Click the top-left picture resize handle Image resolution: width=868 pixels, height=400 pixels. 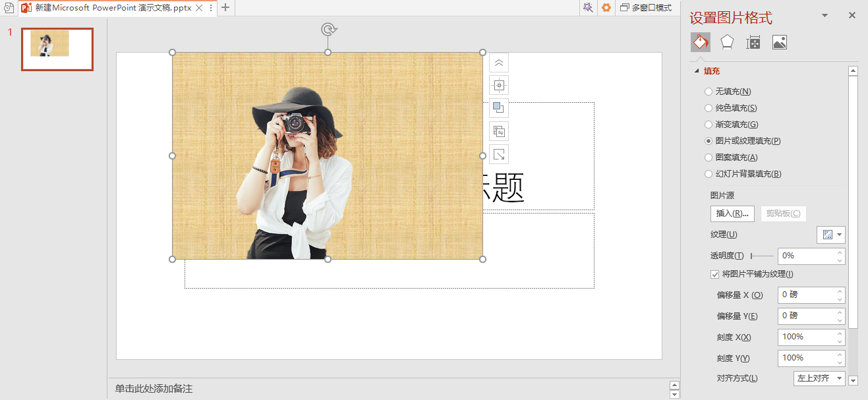point(173,52)
